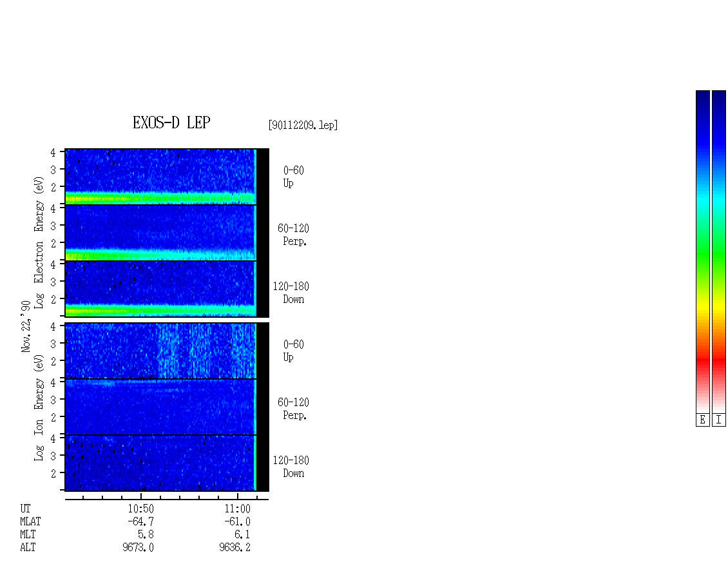Viewport: 728px width, 564px height.
Task: Click the ion '0-60 Up' pitch angle label
Action: tap(293, 351)
